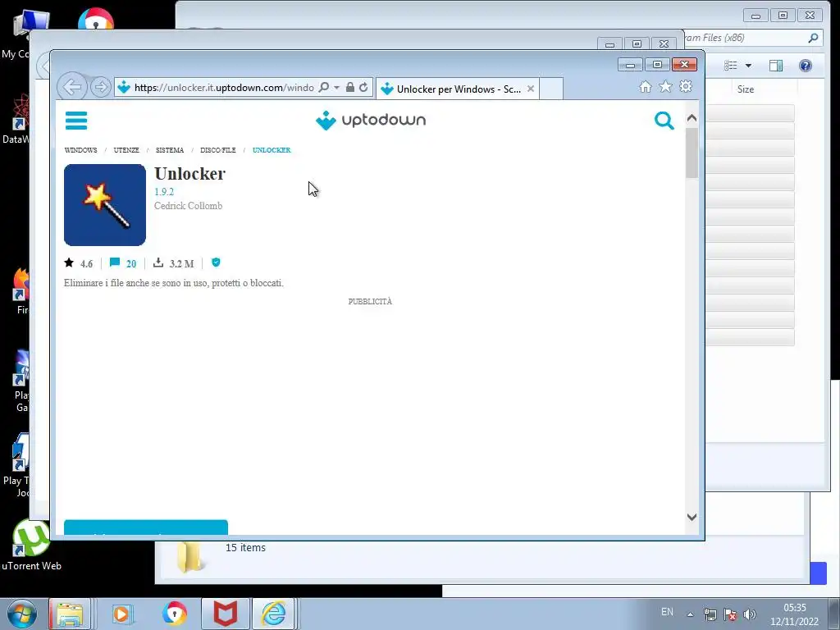Click the browser forward arrow
This screenshot has height=630, width=840.
(101, 87)
